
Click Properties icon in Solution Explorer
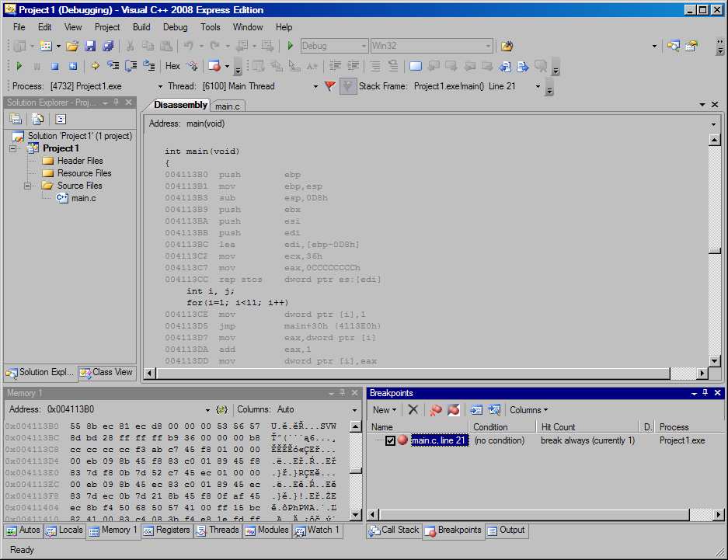click(16, 120)
